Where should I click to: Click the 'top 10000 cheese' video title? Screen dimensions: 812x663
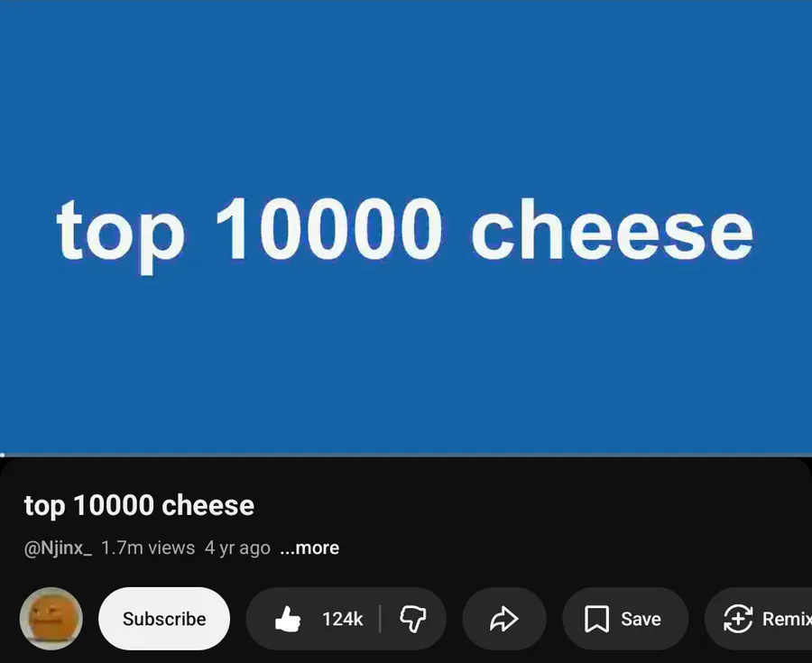[x=139, y=505]
